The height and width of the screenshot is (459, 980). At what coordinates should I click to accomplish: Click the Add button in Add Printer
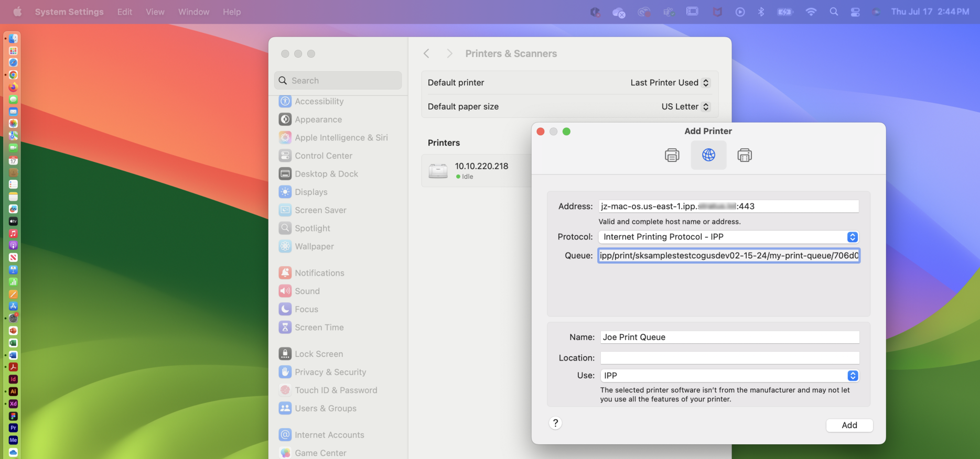[x=849, y=425]
